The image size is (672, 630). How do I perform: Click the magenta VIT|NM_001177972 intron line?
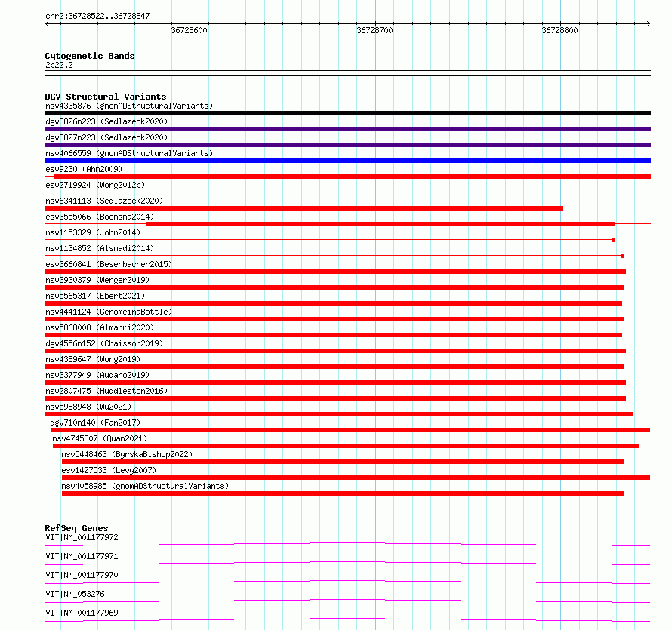click(x=347, y=543)
